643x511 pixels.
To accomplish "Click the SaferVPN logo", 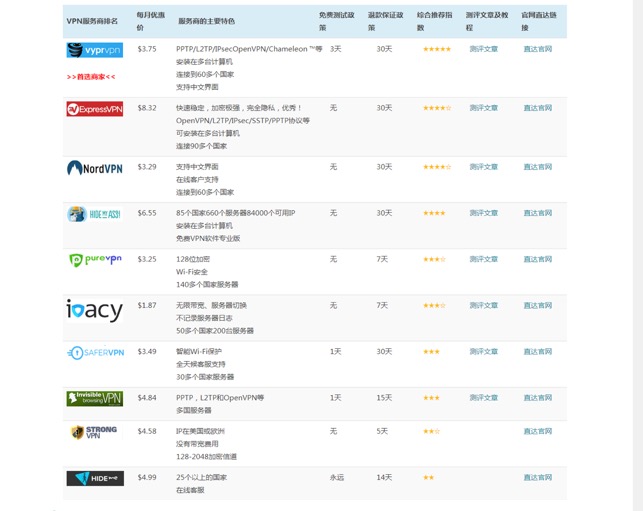I will click(96, 353).
